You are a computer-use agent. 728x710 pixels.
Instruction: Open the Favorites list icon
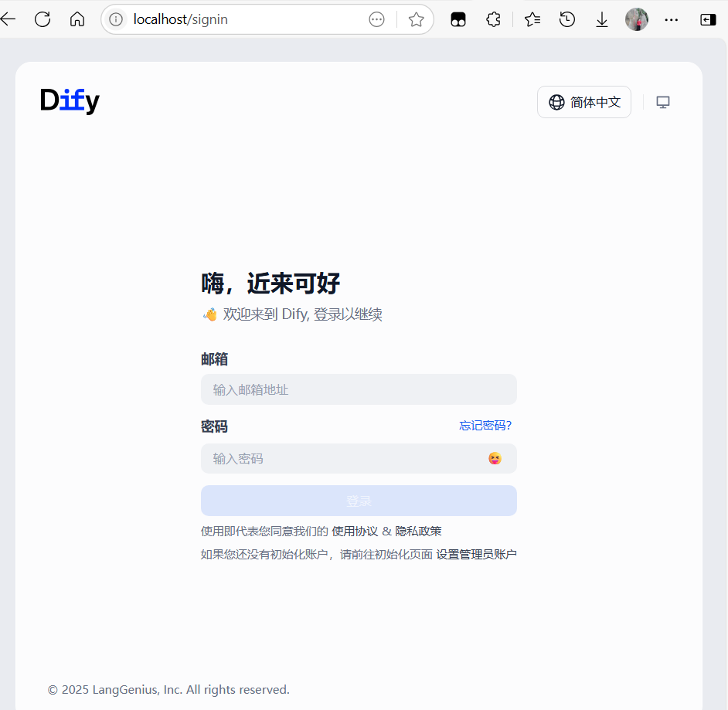click(532, 19)
